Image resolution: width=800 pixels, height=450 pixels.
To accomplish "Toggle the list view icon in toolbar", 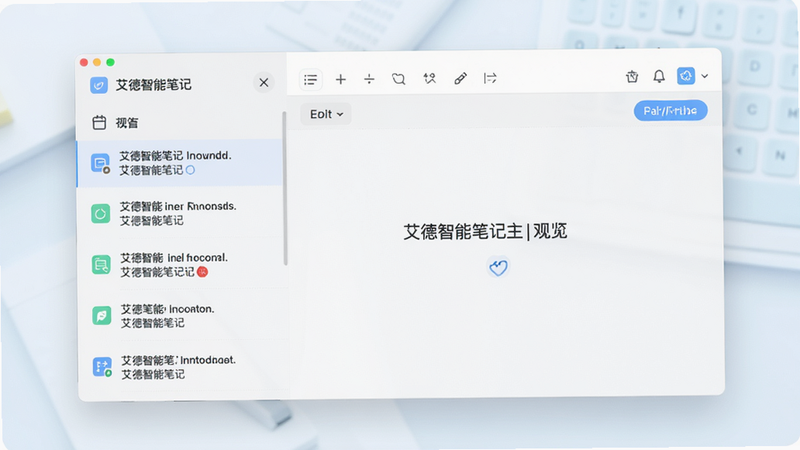I will pyautogui.click(x=310, y=80).
